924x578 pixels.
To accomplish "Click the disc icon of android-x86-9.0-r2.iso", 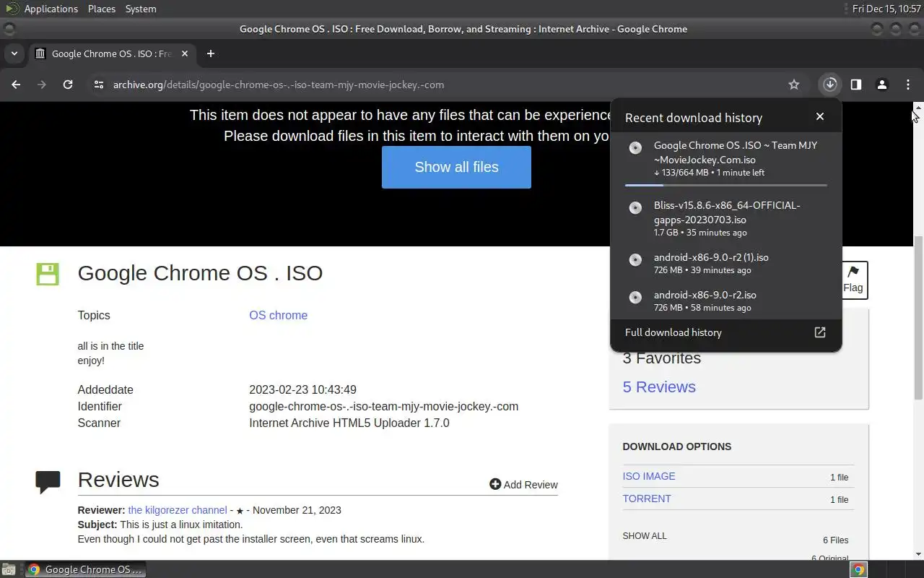I will 635,298.
